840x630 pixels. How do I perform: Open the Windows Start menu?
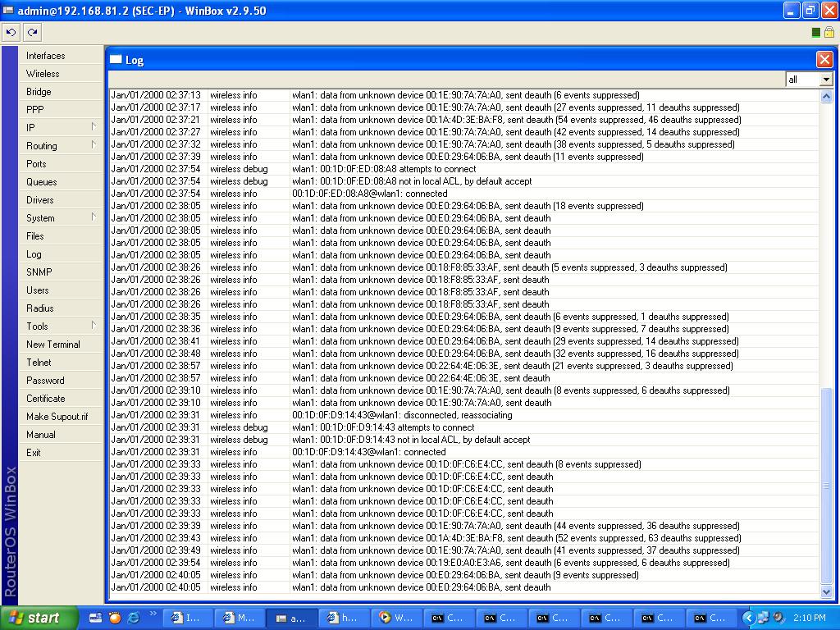tap(39, 618)
